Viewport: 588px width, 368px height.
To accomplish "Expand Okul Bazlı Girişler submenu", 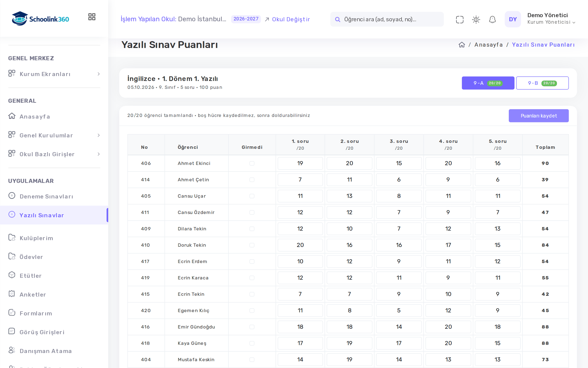I will (x=54, y=154).
